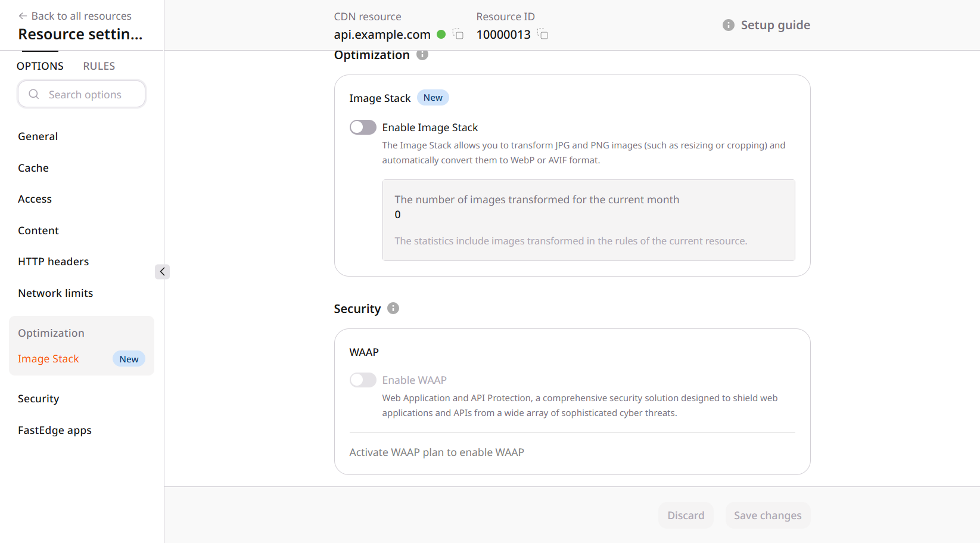Switch to the RULES tab

coord(99,66)
